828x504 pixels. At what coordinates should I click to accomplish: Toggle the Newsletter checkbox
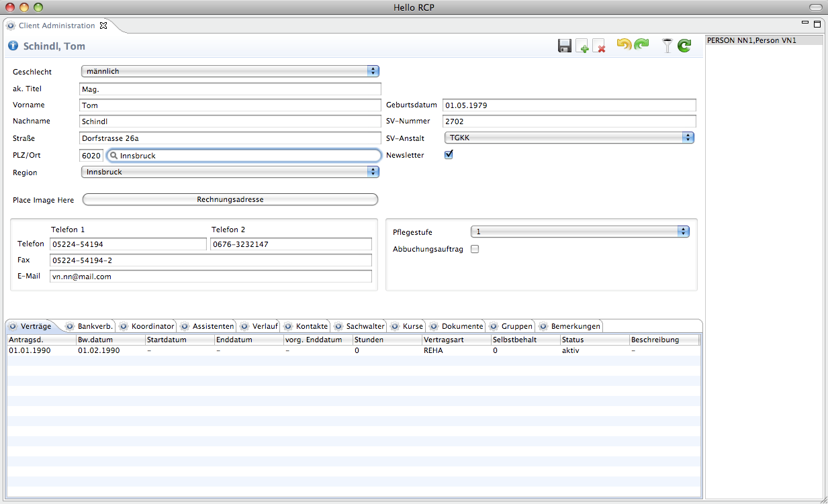449,154
